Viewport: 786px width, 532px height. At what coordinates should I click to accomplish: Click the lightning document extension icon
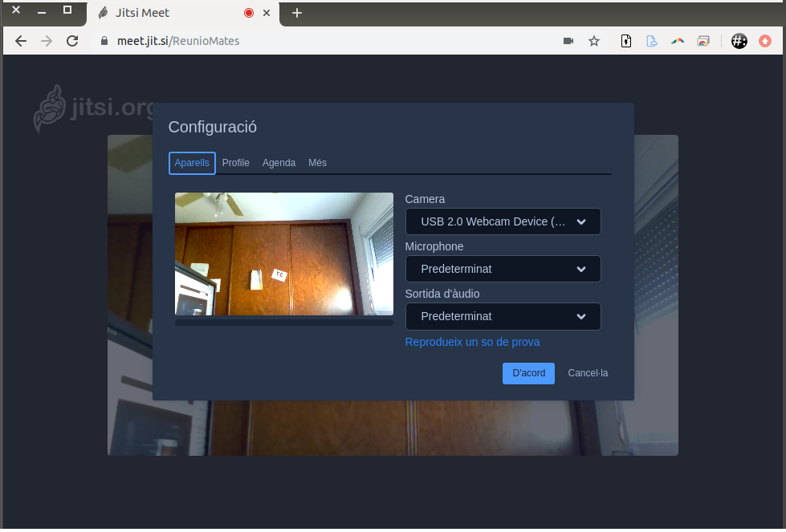click(x=626, y=41)
